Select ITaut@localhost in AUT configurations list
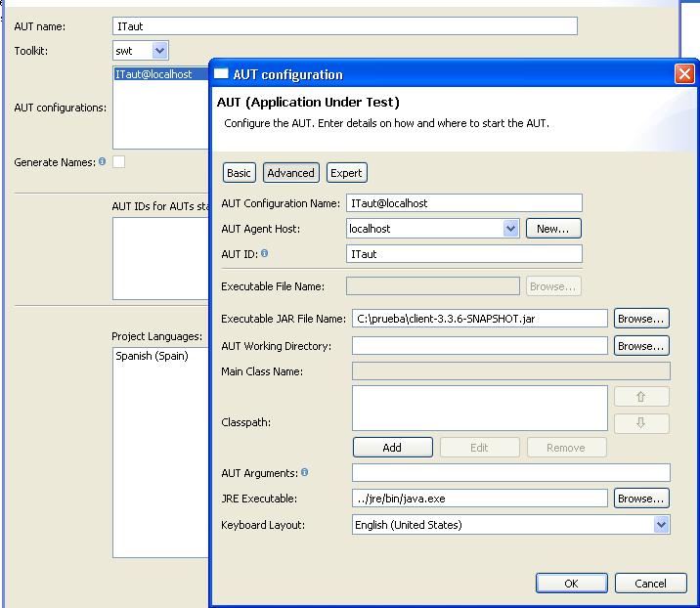 point(160,74)
